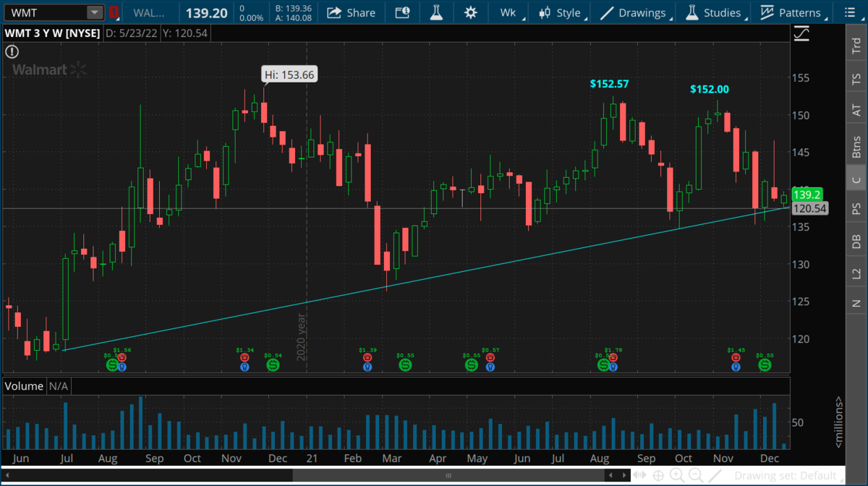Click the earnings icon marked $1.34
The height and width of the screenshot is (486, 868).
coord(245,357)
